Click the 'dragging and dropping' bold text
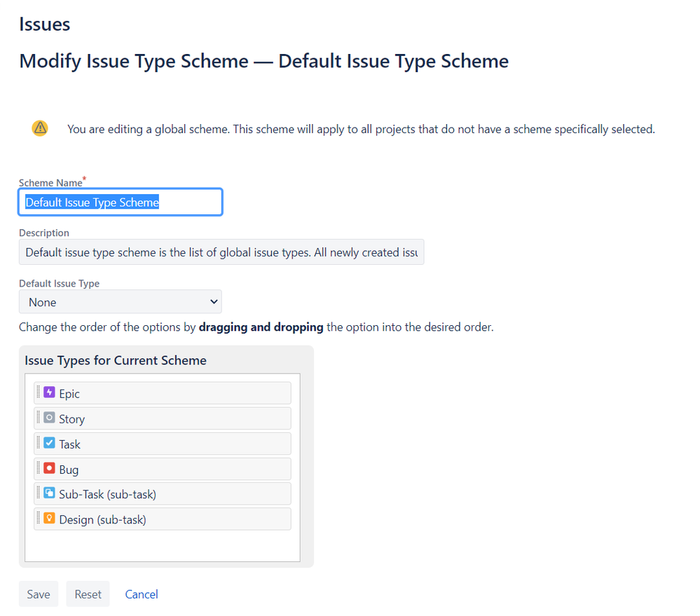 tap(261, 327)
